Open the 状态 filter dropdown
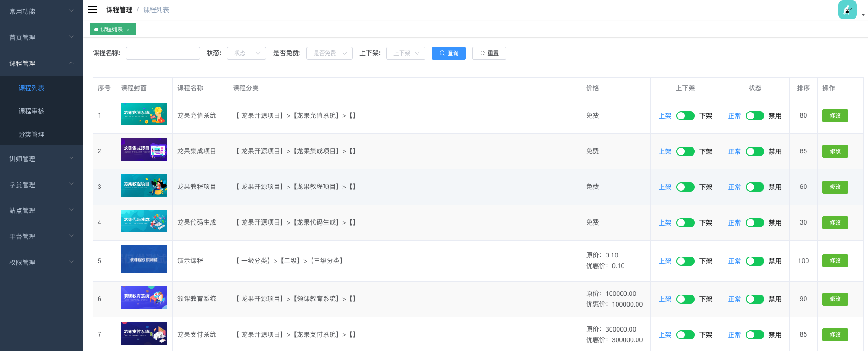The image size is (868, 351). coord(246,53)
